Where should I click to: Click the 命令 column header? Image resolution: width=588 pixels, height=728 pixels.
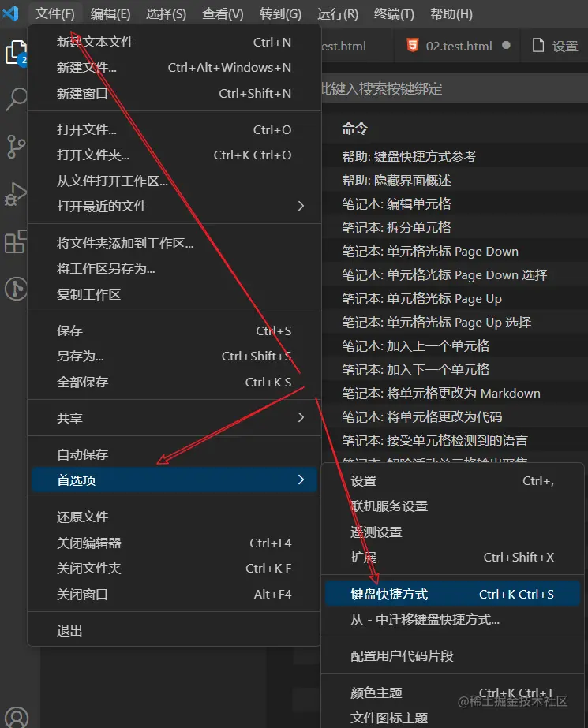tap(355, 129)
